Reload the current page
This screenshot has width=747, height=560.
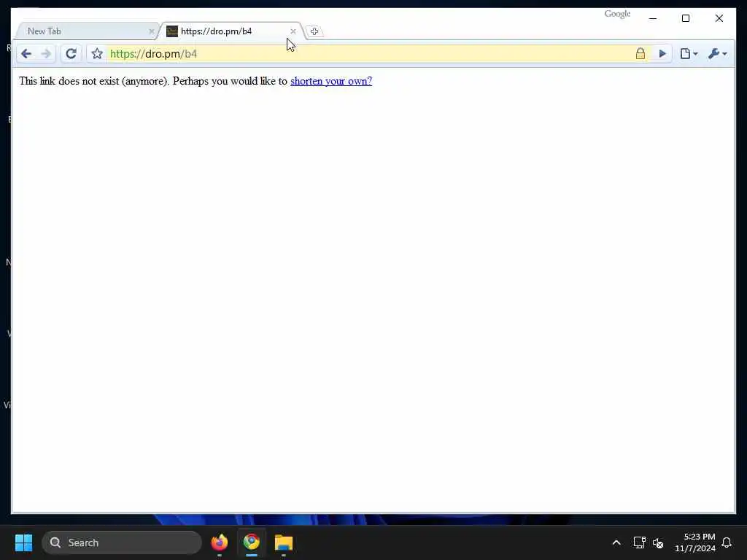tap(71, 54)
